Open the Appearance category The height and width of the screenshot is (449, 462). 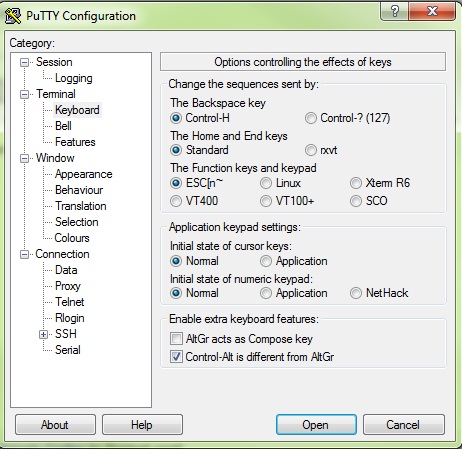84,174
